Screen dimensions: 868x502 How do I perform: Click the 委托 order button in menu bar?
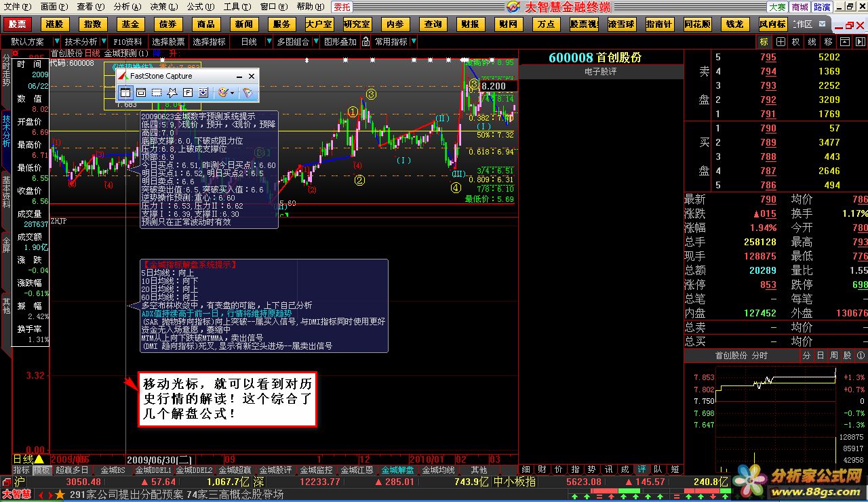click(342, 7)
